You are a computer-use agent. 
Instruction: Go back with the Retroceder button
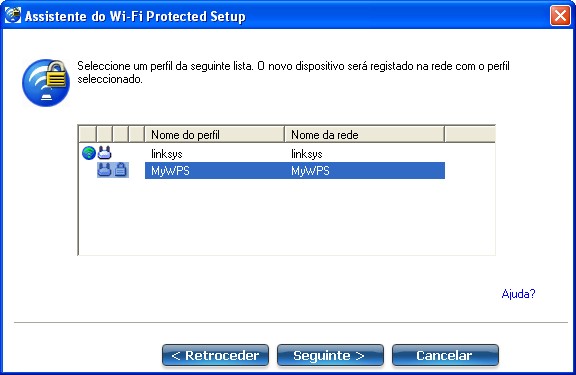pos(215,355)
